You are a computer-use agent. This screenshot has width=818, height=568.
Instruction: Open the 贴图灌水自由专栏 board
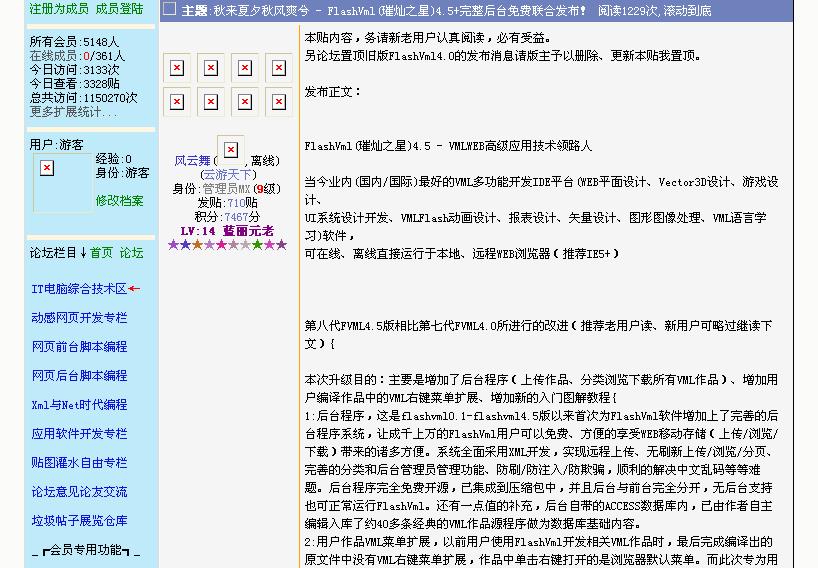coord(79,463)
